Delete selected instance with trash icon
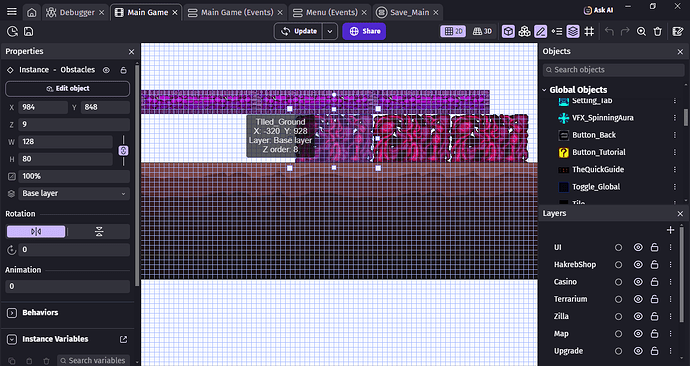This screenshot has width=690, height=366. tap(657, 31)
